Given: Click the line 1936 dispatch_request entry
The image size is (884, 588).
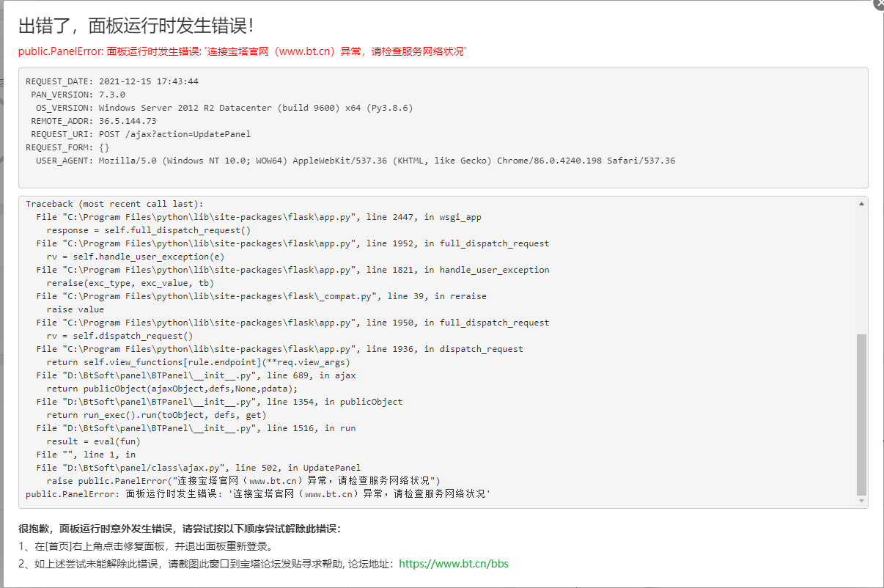Looking at the screenshot, I should [279, 349].
